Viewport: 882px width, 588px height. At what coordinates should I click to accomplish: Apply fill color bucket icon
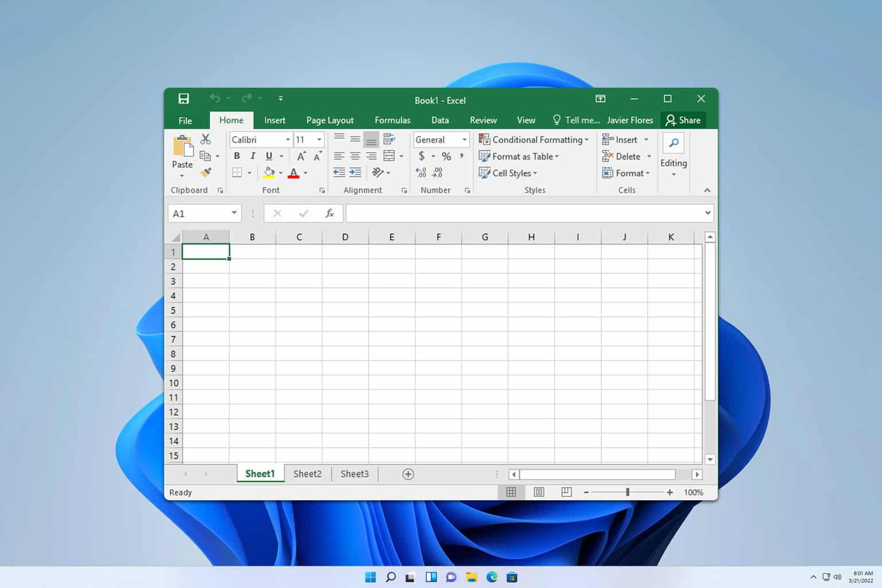[x=269, y=172]
